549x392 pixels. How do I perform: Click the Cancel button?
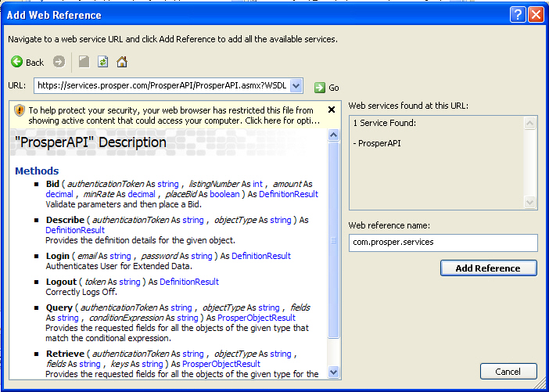(x=508, y=372)
